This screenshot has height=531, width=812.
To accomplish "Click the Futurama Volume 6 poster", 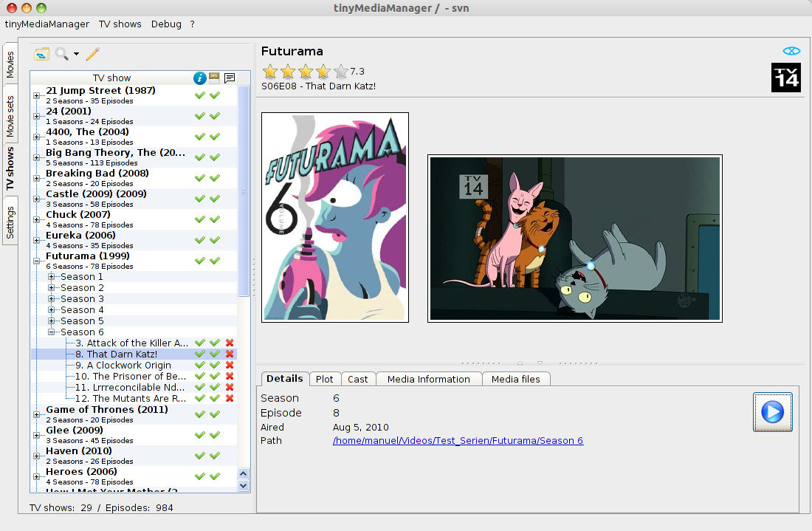I will coord(335,218).
